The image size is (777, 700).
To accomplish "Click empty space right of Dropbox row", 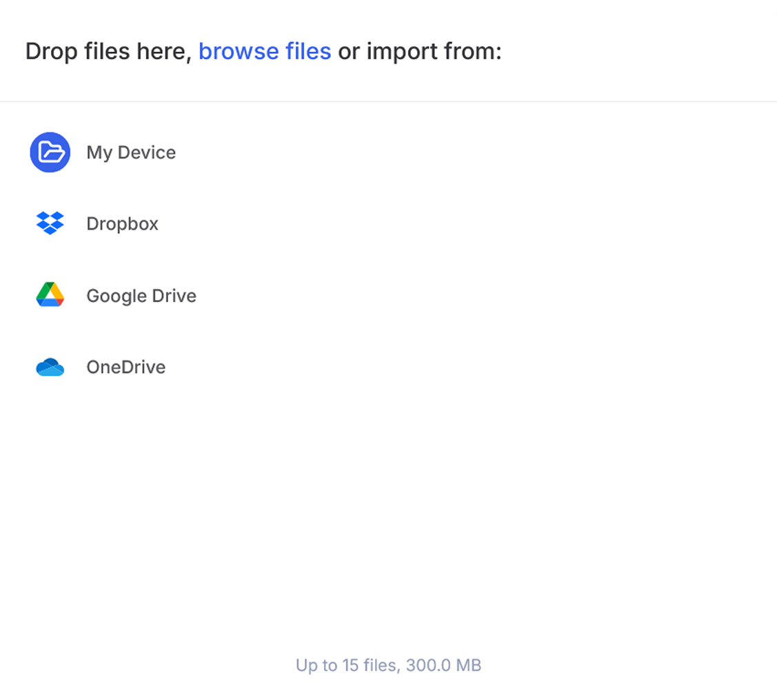I will point(483,224).
